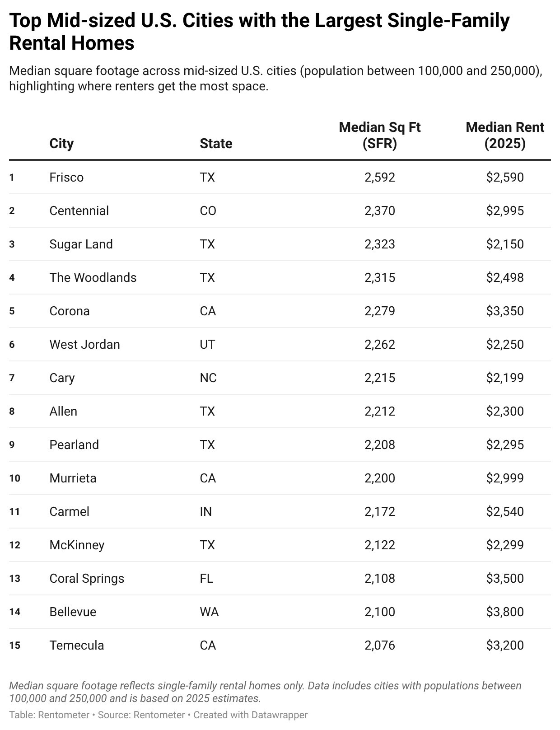Click the City column header
Image resolution: width=560 pixels, height=730 pixels.
[x=61, y=143]
